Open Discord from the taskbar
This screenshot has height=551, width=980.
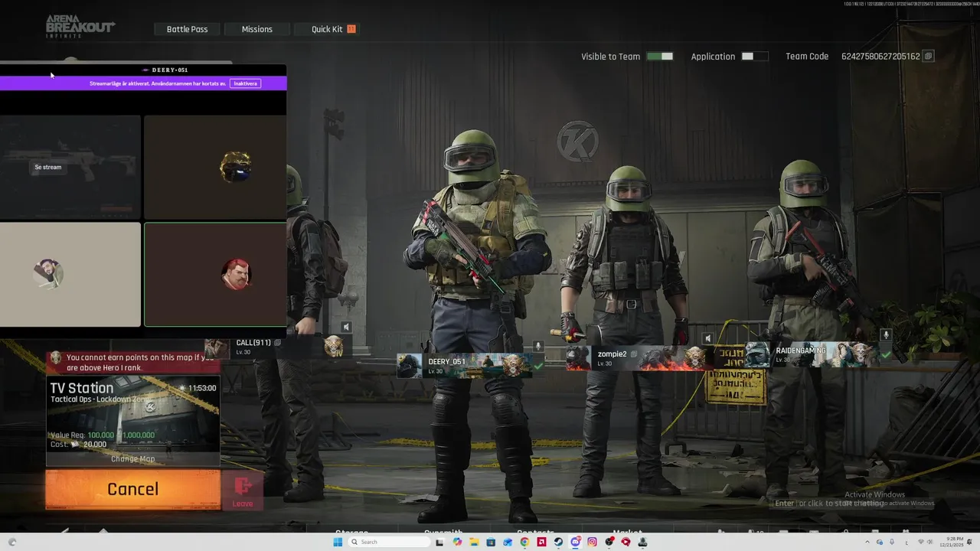(x=575, y=542)
